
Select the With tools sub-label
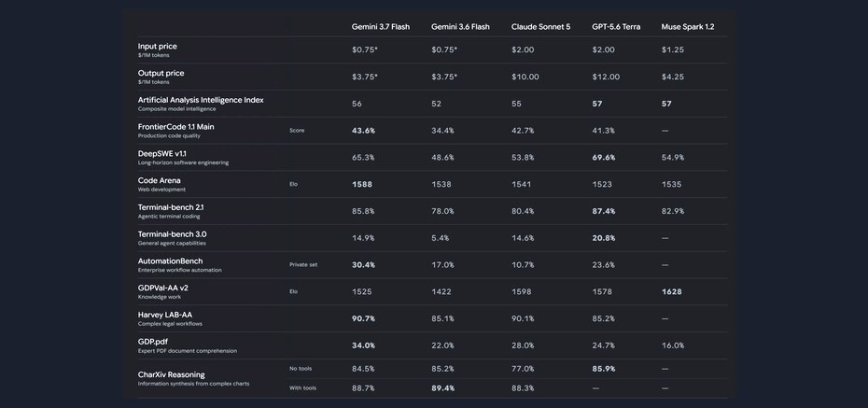click(302, 388)
